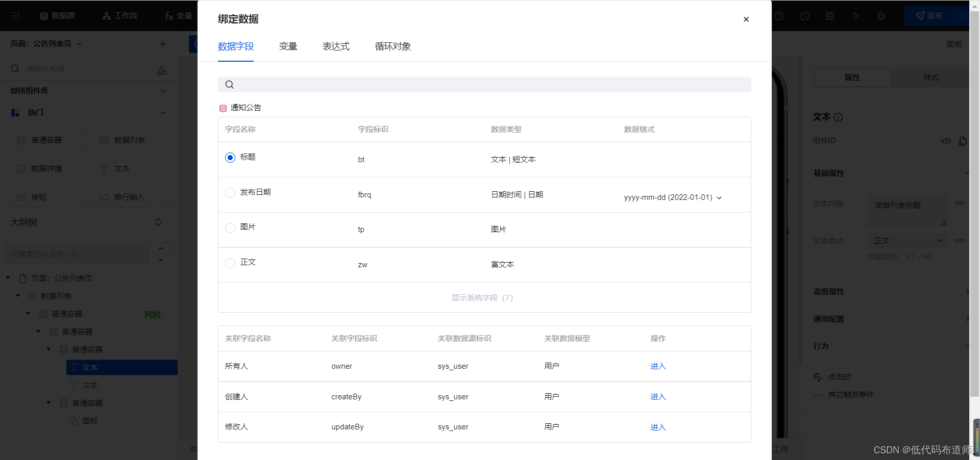This screenshot has height=460, width=980.
Task: Select the 图标 tree item
Action: pyautogui.click(x=84, y=421)
